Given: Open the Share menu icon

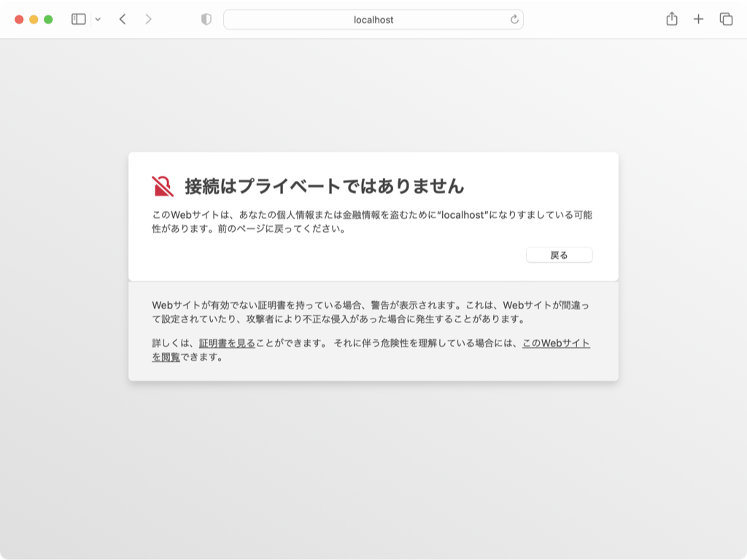Looking at the screenshot, I should click(672, 19).
